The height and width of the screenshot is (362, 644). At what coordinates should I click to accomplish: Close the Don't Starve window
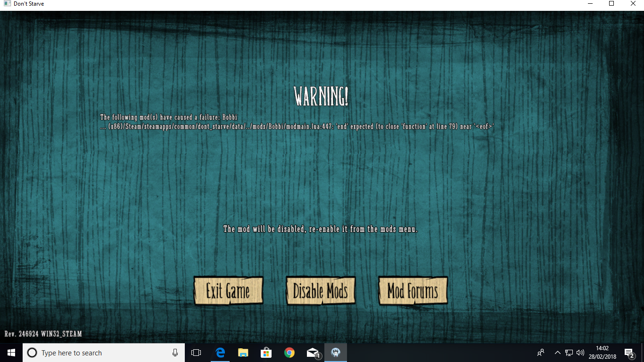pyautogui.click(x=633, y=4)
